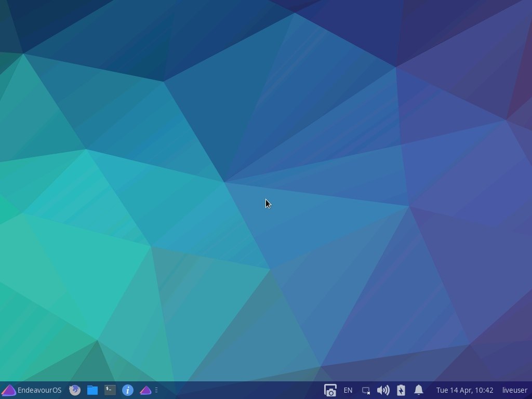Open the blue info icon launcher
This screenshot has width=532, height=399.
click(x=128, y=390)
